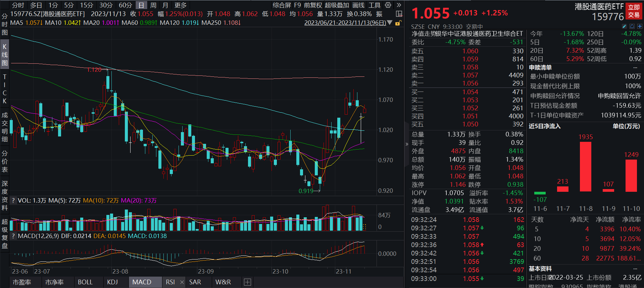Click the red 立即交易 trade button

pos(634,11)
